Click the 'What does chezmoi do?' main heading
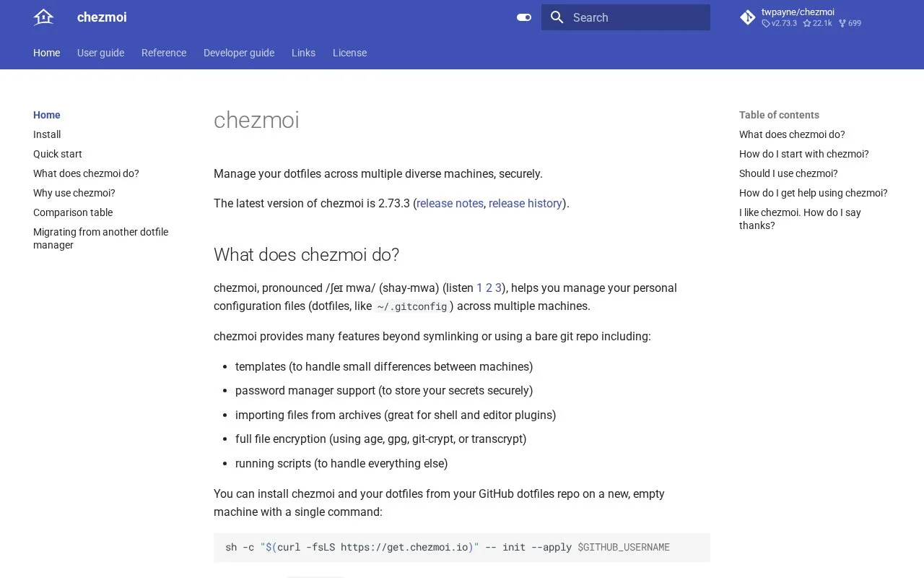This screenshot has width=924, height=578. click(x=306, y=255)
